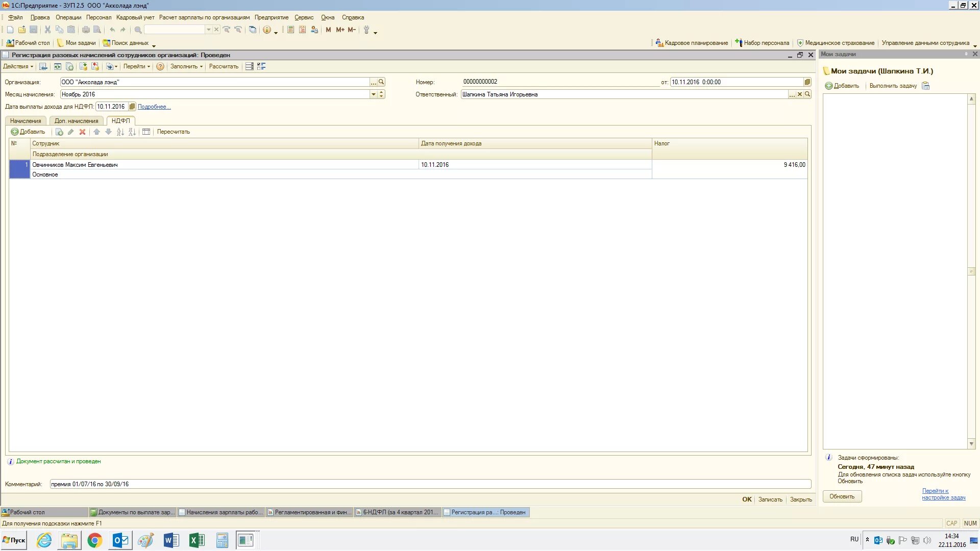Switch to Документы по выплате зар... window tab
The image size is (980, 551).
(x=133, y=512)
